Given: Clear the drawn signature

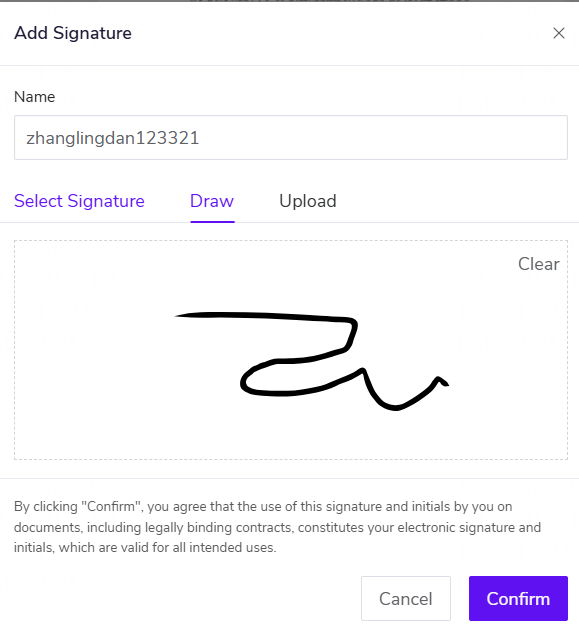Looking at the screenshot, I should click(x=539, y=264).
